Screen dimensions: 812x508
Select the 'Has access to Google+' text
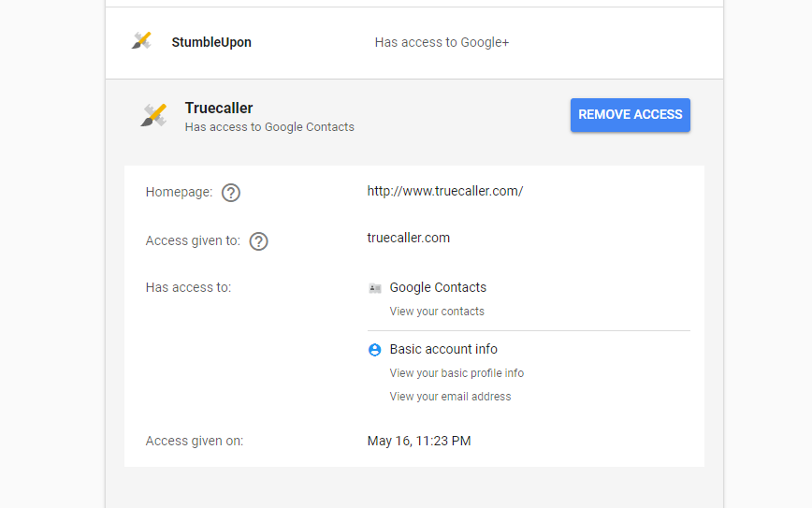point(442,42)
